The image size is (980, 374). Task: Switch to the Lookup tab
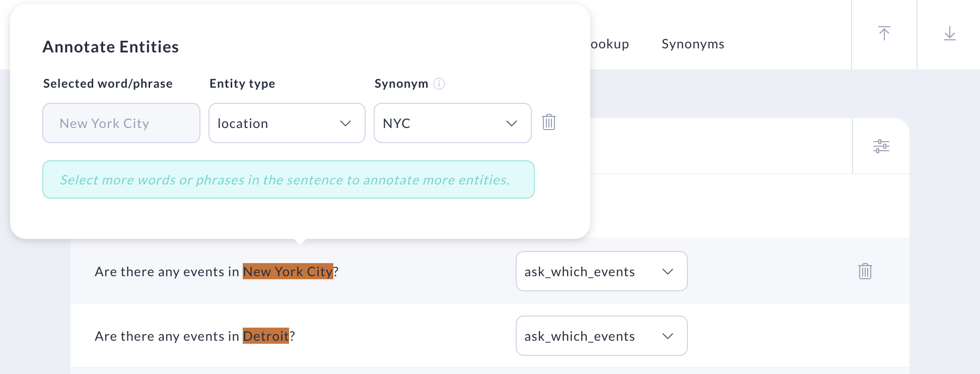[x=609, y=44]
